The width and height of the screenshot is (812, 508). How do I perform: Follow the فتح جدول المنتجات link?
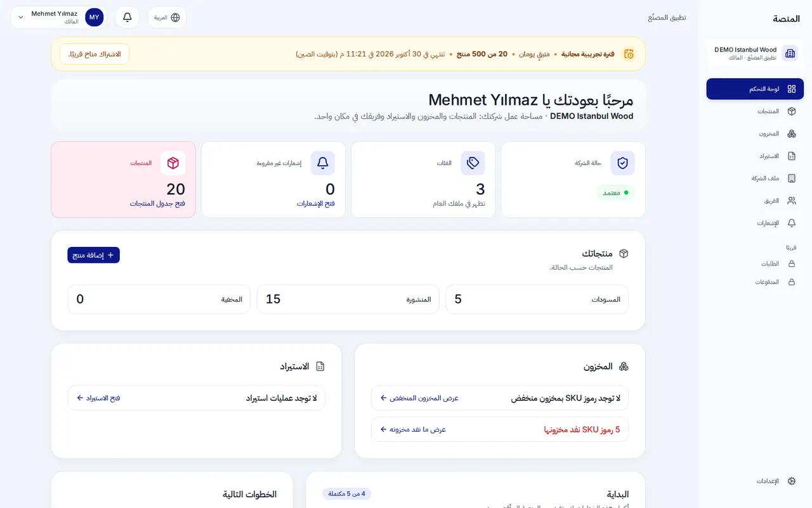[x=157, y=204]
